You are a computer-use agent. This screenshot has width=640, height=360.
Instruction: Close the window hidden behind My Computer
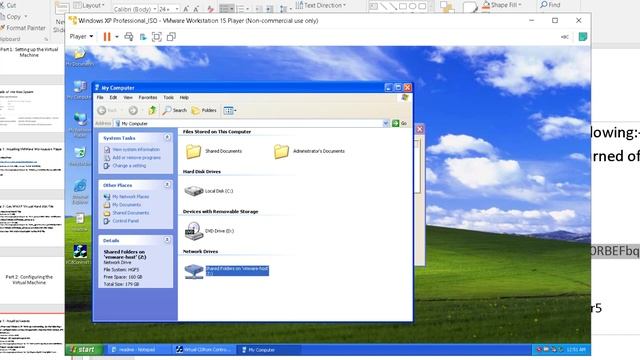(x=420, y=129)
